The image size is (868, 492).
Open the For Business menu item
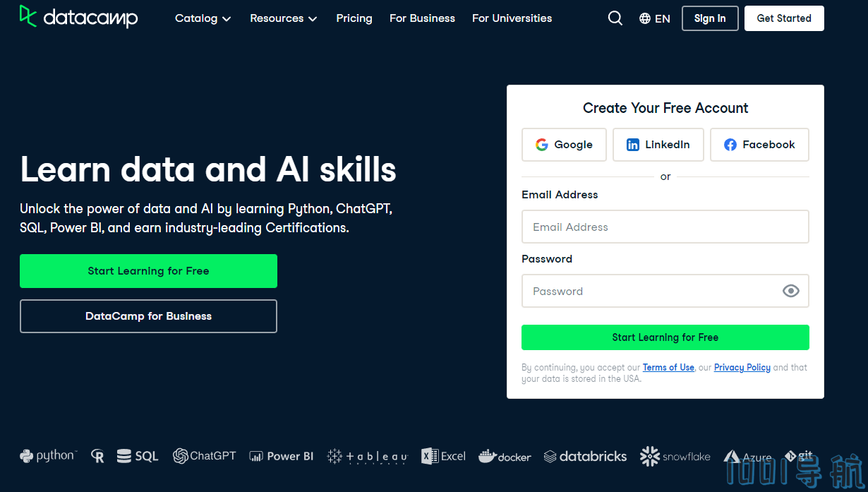pyautogui.click(x=422, y=18)
